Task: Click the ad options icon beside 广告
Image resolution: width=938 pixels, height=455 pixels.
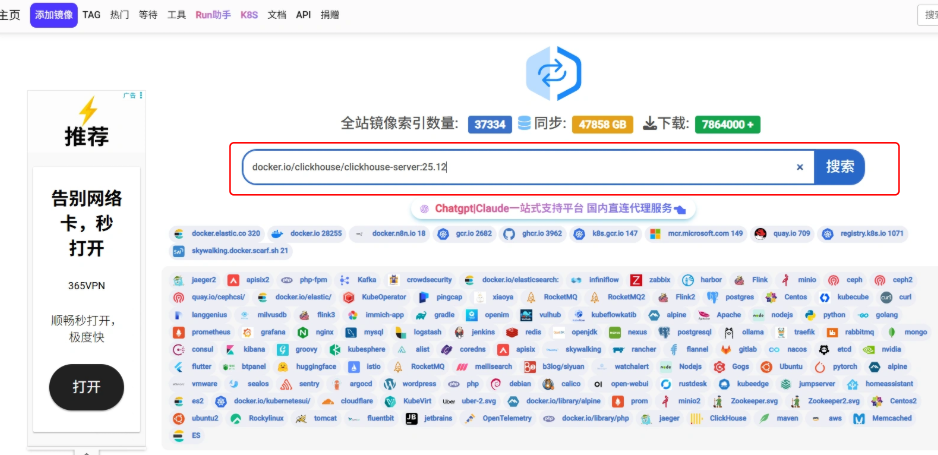Action: click(141, 95)
